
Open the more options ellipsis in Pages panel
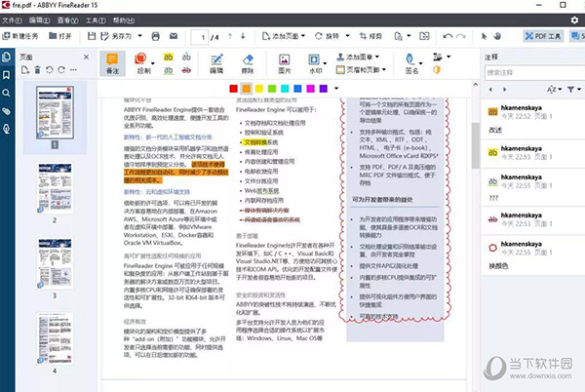point(73,70)
